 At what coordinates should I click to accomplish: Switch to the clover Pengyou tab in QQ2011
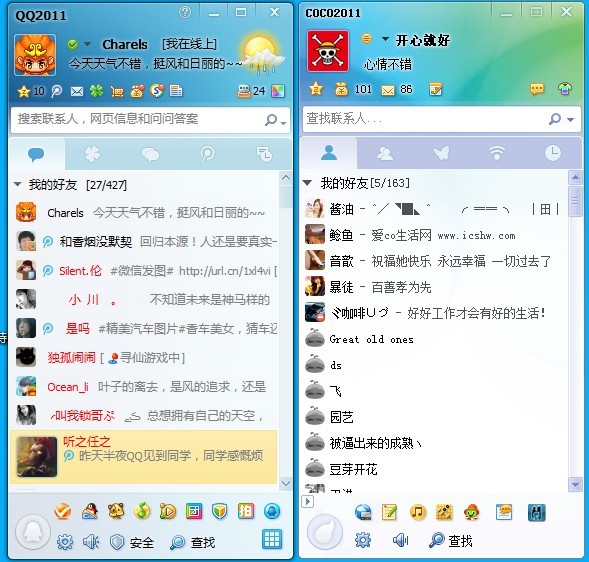pos(93,154)
